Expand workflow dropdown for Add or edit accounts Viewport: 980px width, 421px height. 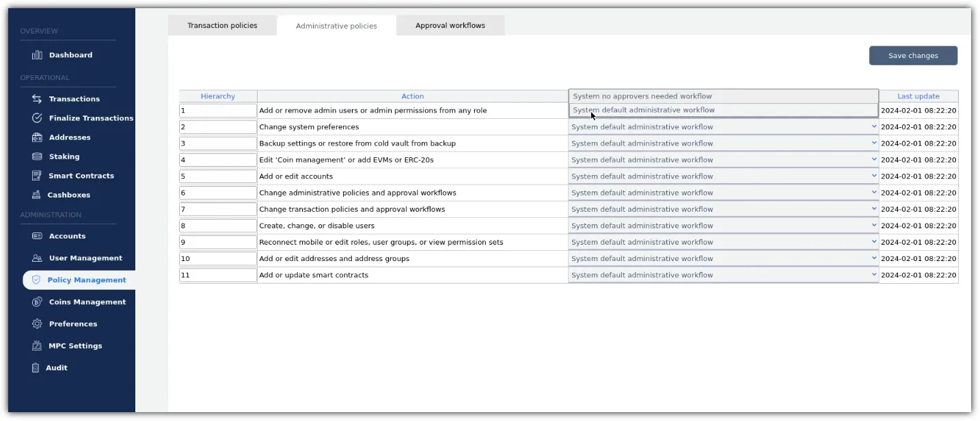724,176
